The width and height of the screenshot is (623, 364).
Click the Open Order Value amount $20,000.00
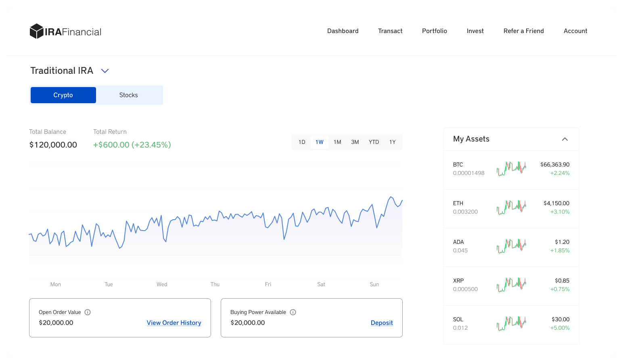coord(56,323)
